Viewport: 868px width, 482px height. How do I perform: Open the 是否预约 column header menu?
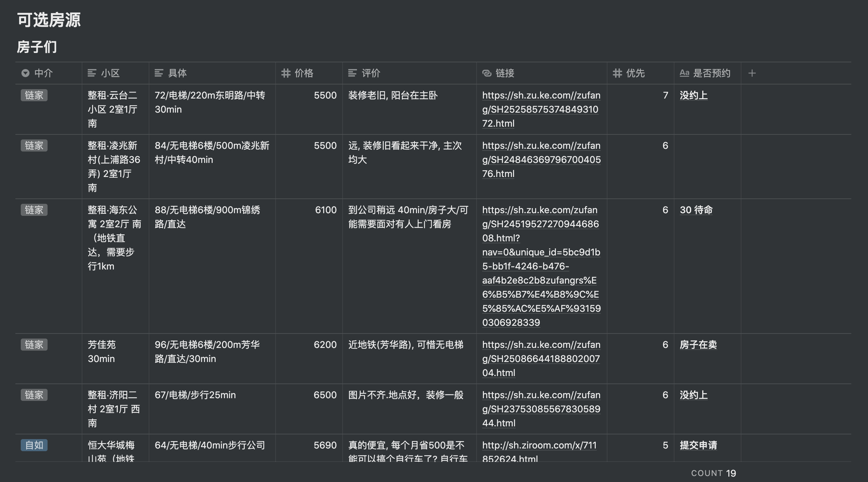(x=711, y=73)
